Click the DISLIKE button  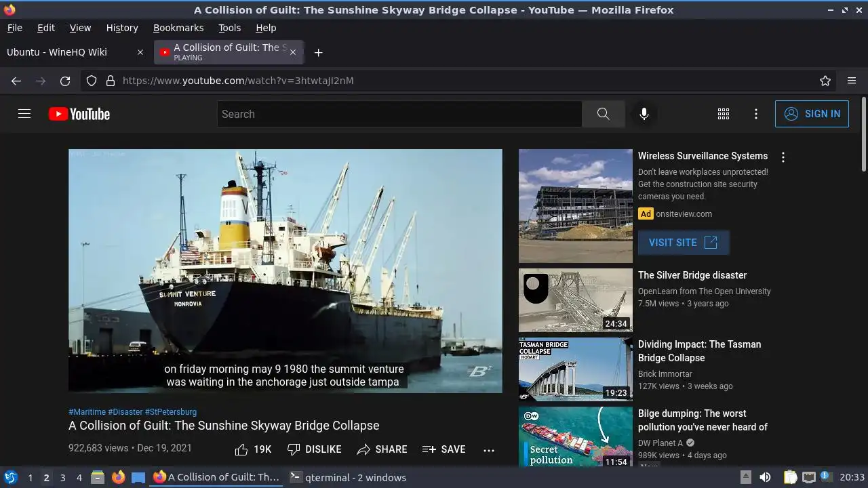pyautogui.click(x=314, y=449)
